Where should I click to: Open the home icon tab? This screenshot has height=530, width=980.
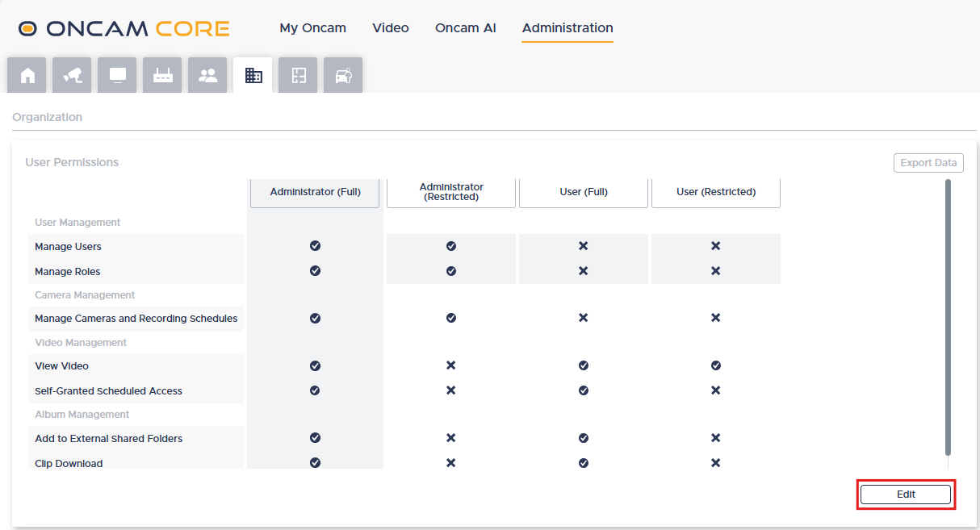coord(27,75)
